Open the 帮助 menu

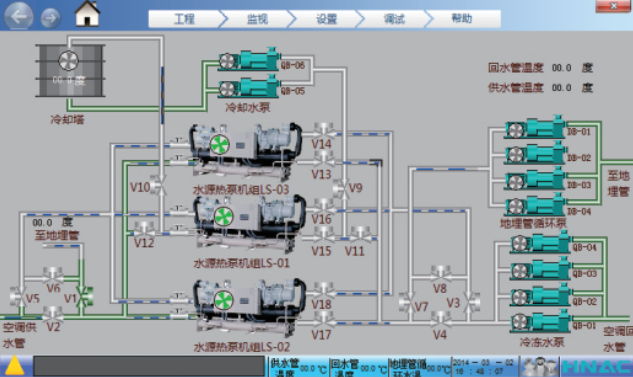tap(462, 19)
